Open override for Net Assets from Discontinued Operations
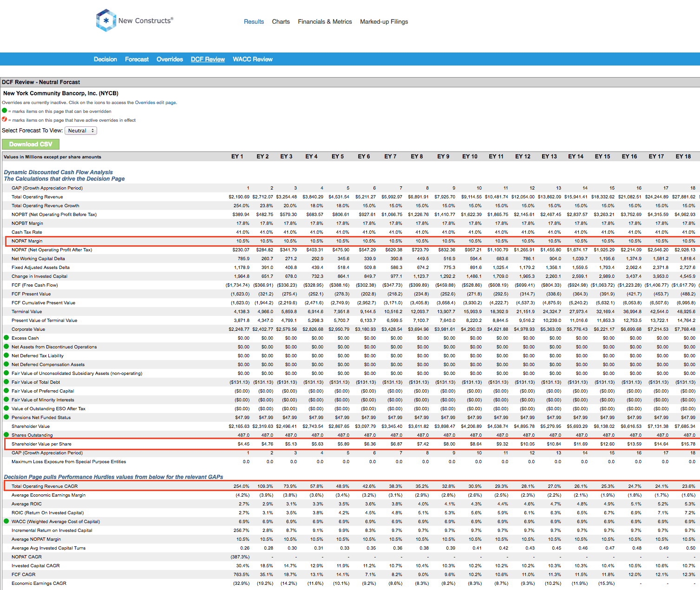This screenshot has height=590, width=700. [x=7, y=347]
